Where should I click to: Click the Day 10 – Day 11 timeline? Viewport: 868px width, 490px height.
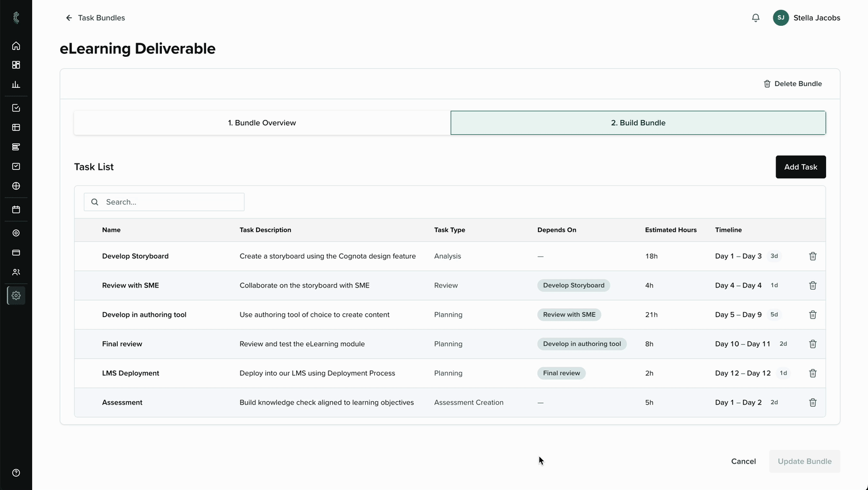[x=743, y=344]
